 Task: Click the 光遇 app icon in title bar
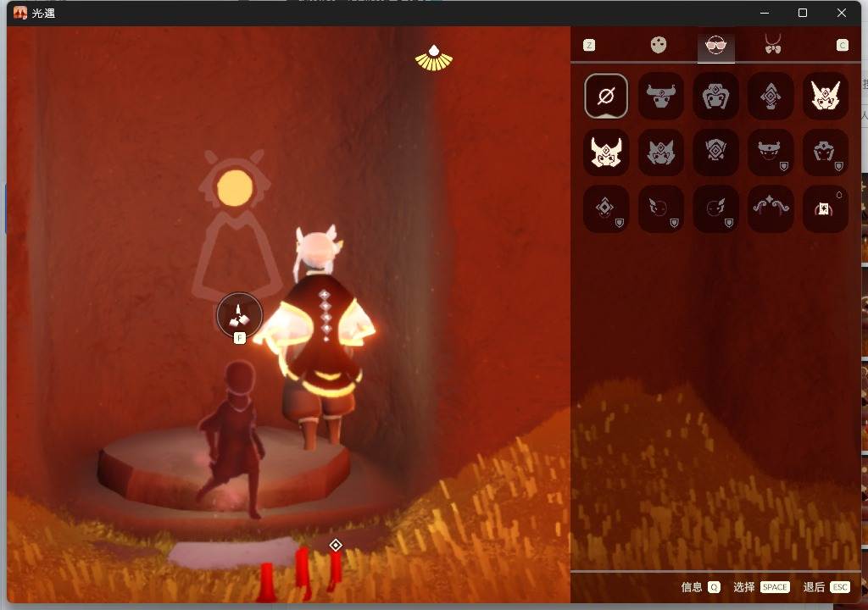[x=20, y=13]
